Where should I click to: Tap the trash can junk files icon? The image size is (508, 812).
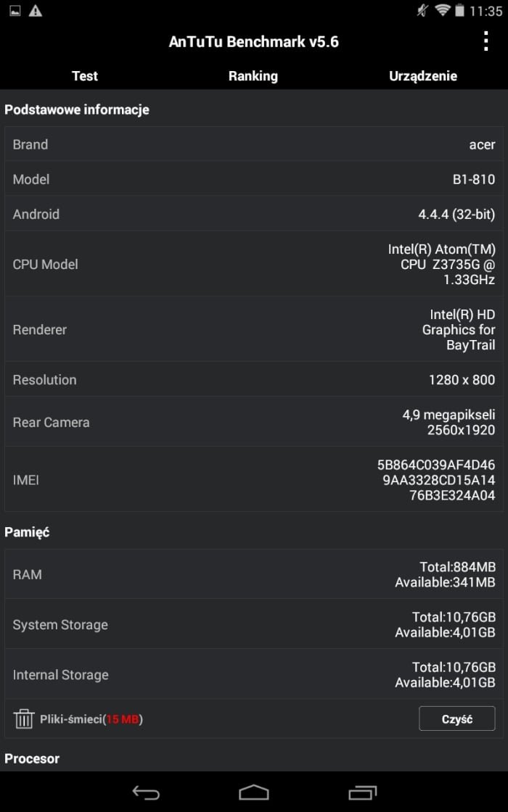[24, 718]
